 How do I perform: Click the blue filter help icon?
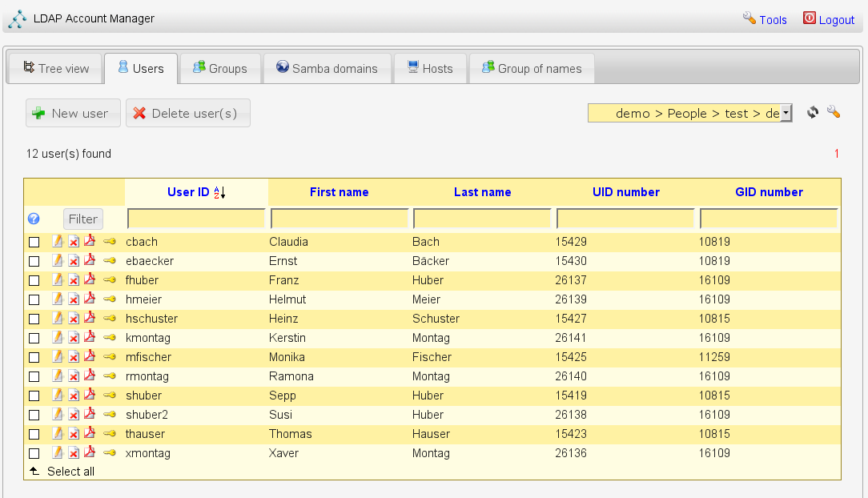pos(34,219)
